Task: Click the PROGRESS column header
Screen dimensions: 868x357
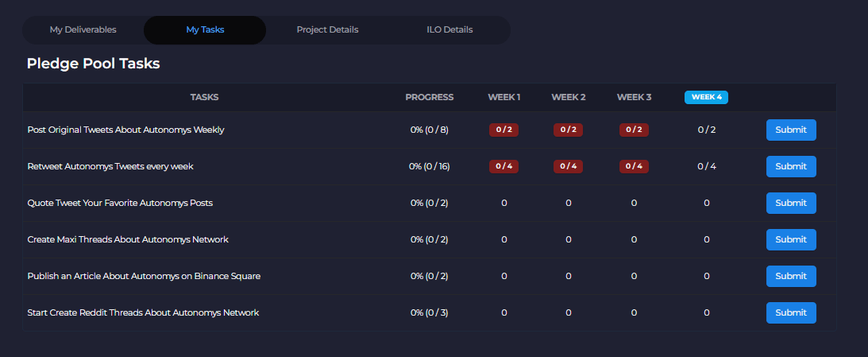Action: [x=429, y=97]
